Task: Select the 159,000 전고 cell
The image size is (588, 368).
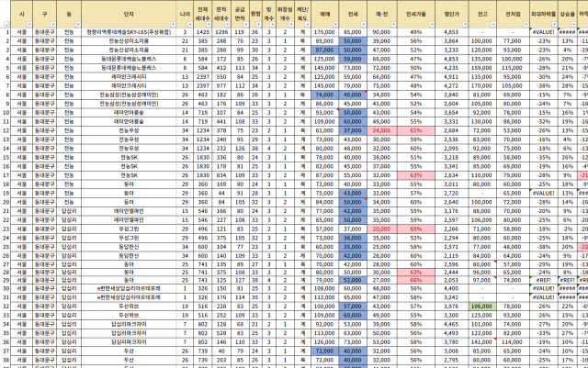Action: pyautogui.click(x=482, y=68)
